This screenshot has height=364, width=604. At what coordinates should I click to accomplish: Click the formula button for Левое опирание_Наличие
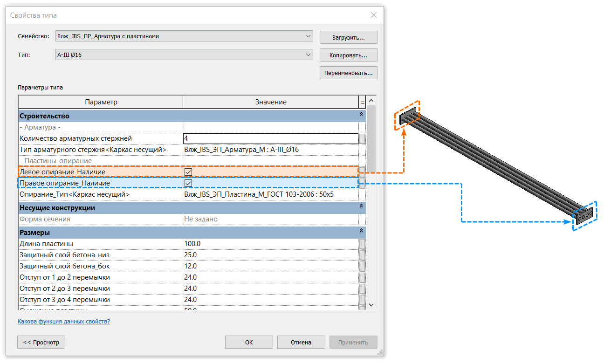(362, 172)
